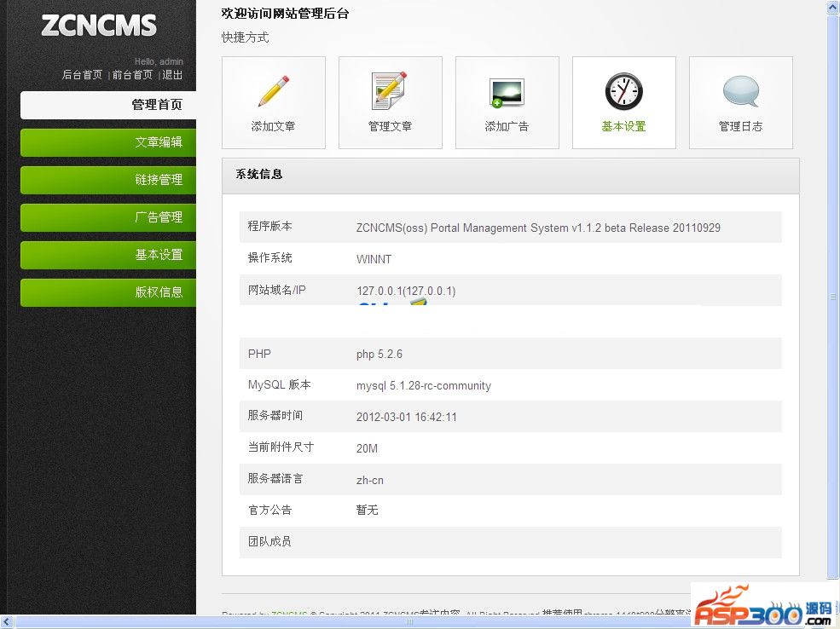This screenshot has height=629, width=840.
Task: Open the notepad icon for 管理文章
Action: [390, 90]
